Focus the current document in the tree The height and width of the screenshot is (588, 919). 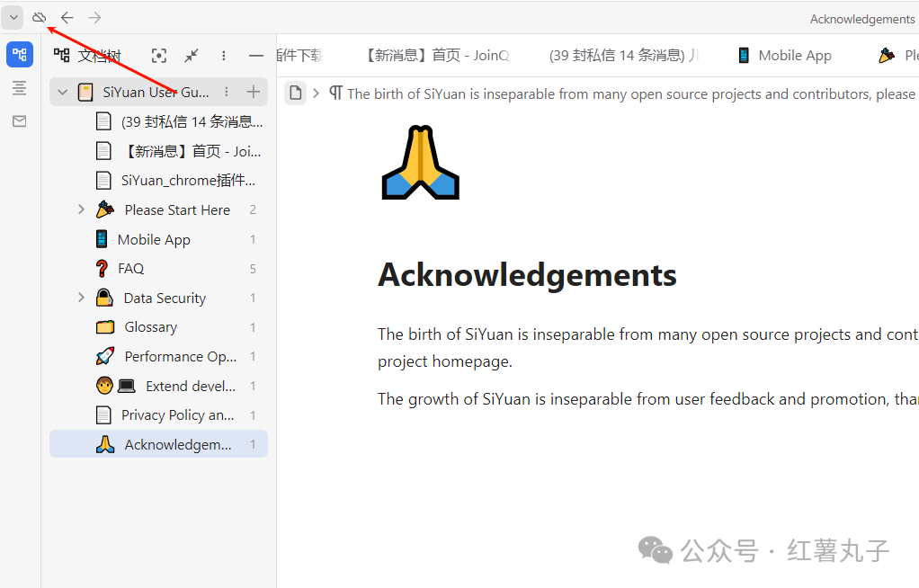coord(159,56)
